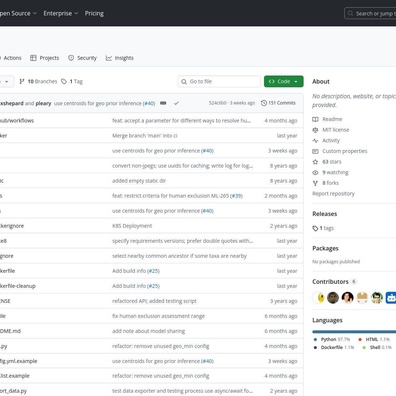Open the Packages heading link

coord(325,248)
